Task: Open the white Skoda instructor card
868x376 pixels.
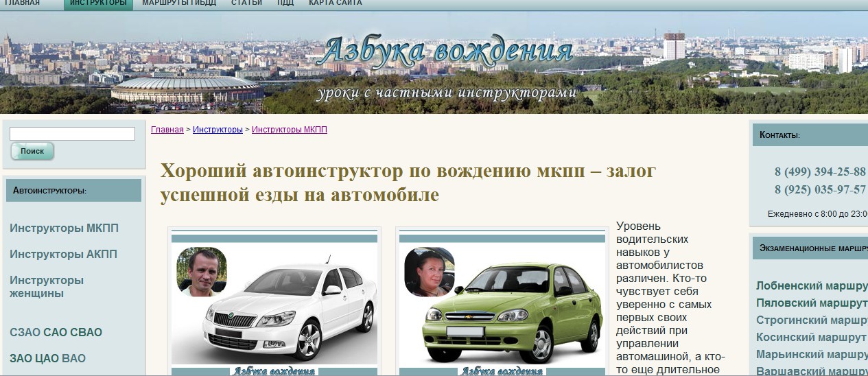Action: pos(274,302)
